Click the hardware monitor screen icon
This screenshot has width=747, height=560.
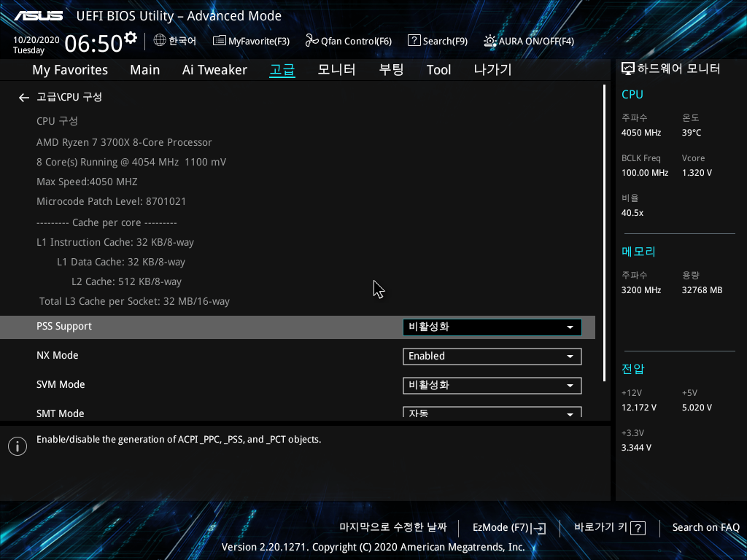coord(628,69)
